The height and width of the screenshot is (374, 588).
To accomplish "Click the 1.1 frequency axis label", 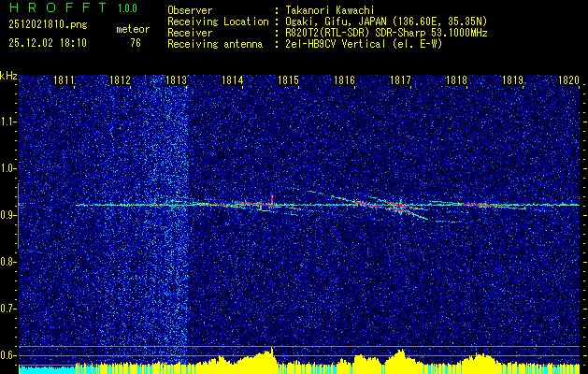I will [x=7, y=122].
